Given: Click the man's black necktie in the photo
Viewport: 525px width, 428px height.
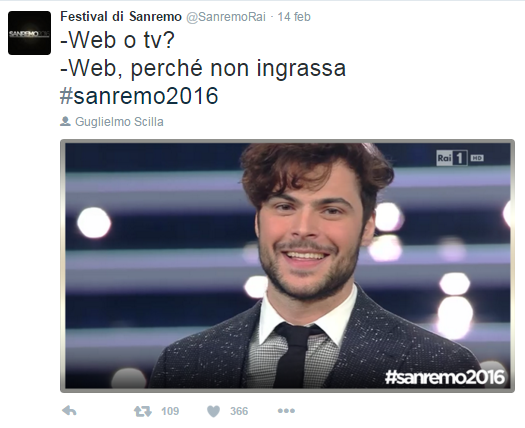Looking at the screenshot, I should coord(295,355).
